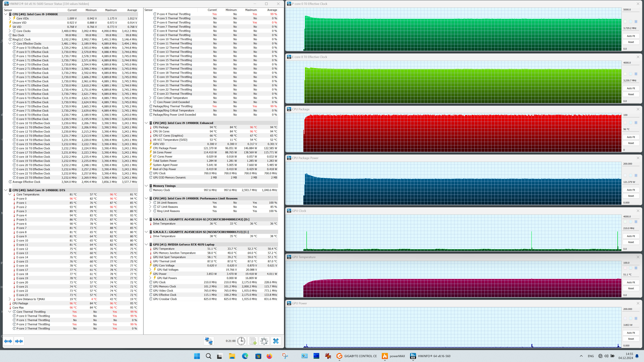Image resolution: width=644 pixels, height=362 pixels.
Task: Collapse the Memory Timings section
Action: point(146,186)
